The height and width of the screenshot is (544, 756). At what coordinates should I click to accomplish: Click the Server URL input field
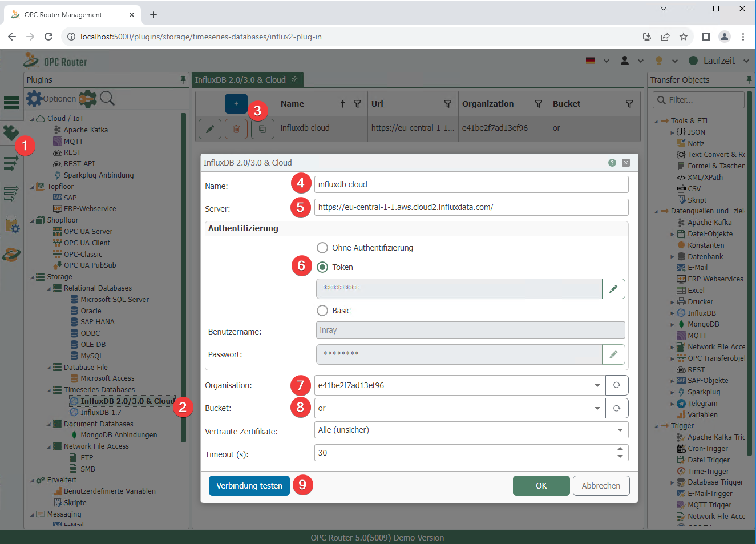(471, 207)
